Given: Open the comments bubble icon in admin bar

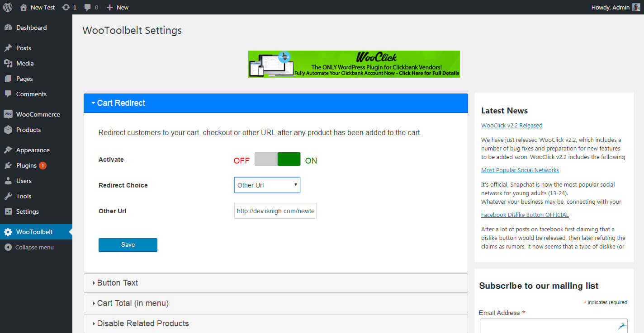Looking at the screenshot, I should click(x=87, y=7).
